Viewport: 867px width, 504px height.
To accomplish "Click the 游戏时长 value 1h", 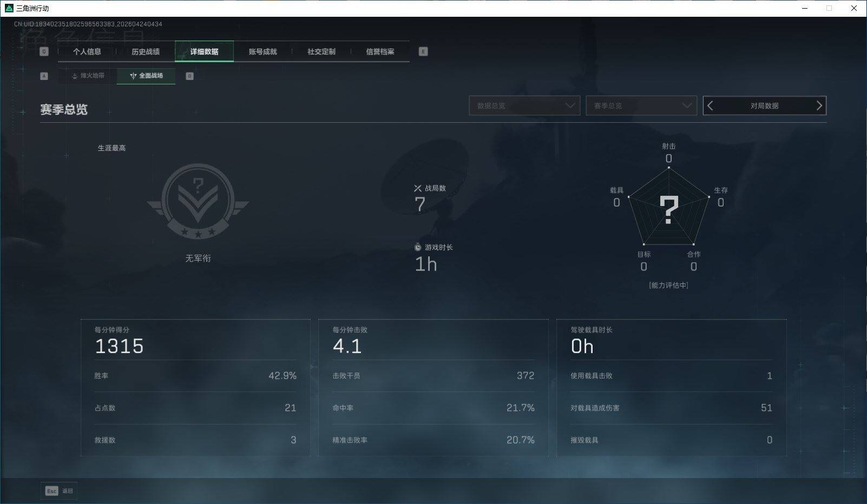I will (426, 264).
